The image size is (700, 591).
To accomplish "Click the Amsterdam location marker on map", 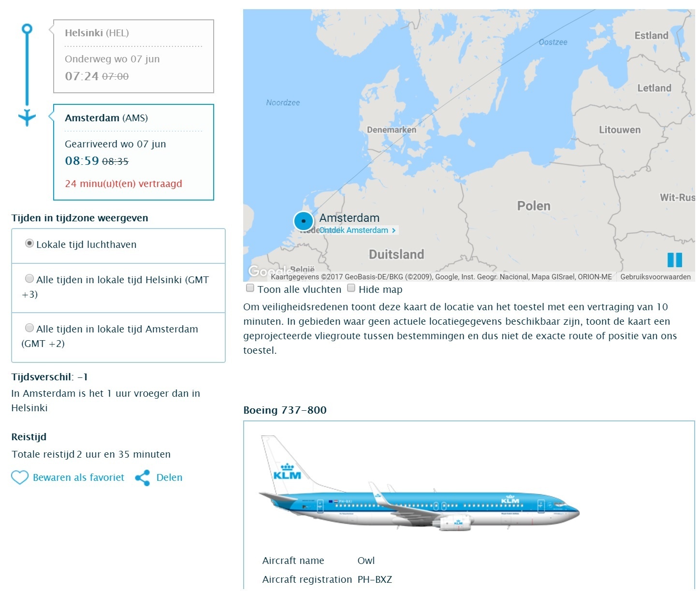I will click(304, 221).
